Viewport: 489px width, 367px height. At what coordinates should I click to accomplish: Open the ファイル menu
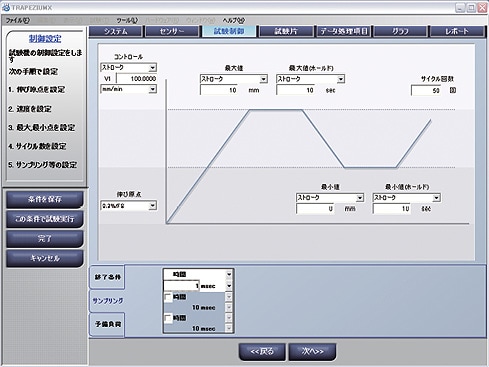(18, 20)
